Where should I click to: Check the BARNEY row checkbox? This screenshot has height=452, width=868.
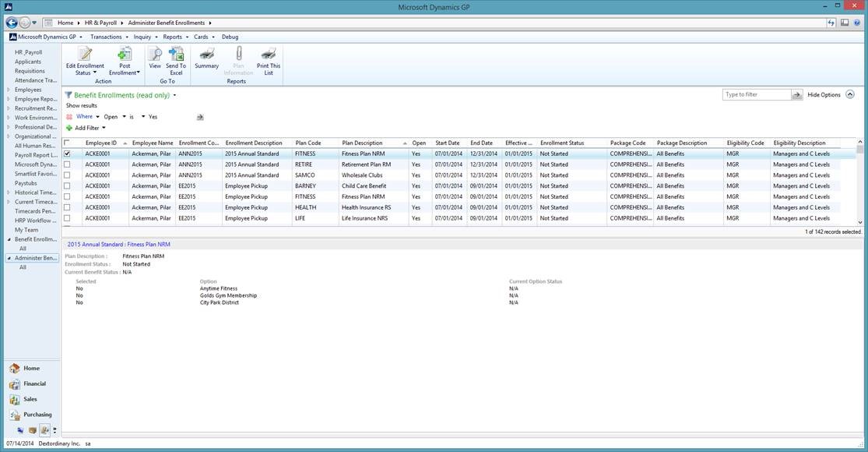point(67,186)
